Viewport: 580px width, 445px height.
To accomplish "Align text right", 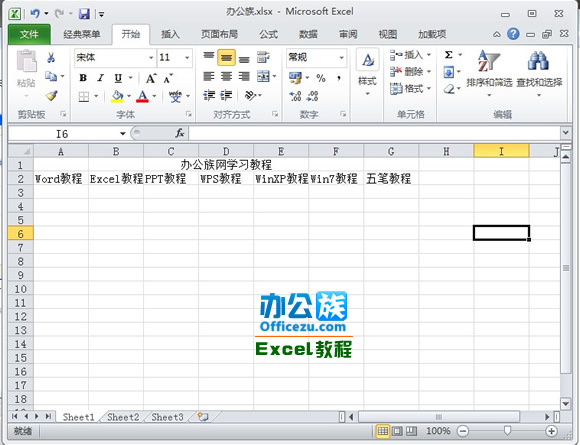I will (244, 77).
